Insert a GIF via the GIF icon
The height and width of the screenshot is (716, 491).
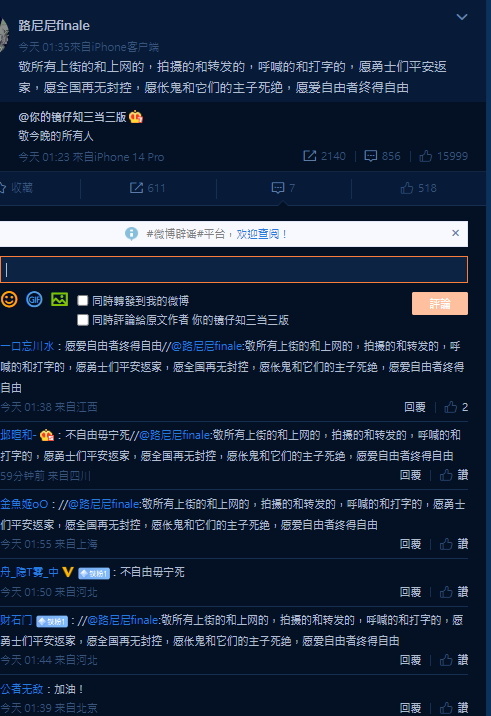pos(34,300)
